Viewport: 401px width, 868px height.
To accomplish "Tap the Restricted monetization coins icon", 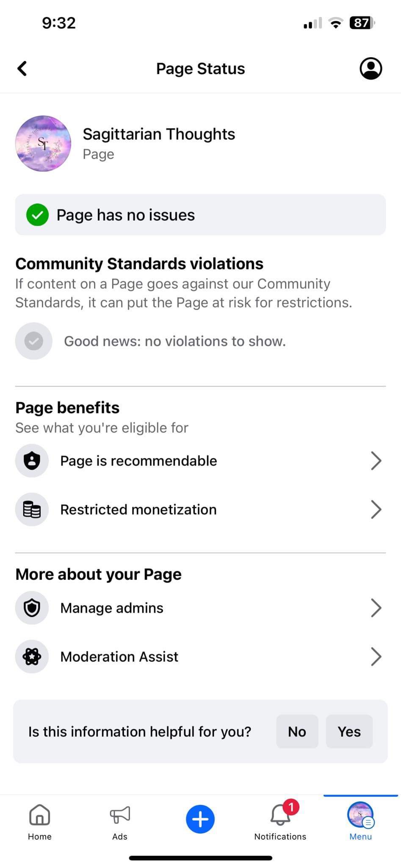I will point(32,509).
